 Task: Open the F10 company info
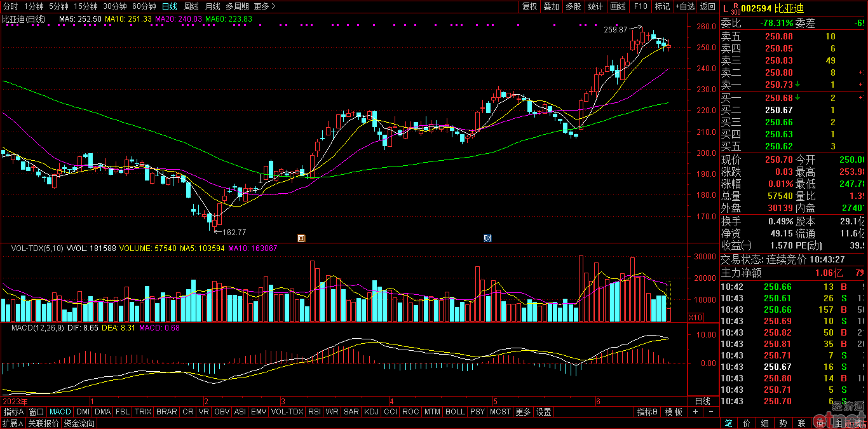click(x=641, y=6)
